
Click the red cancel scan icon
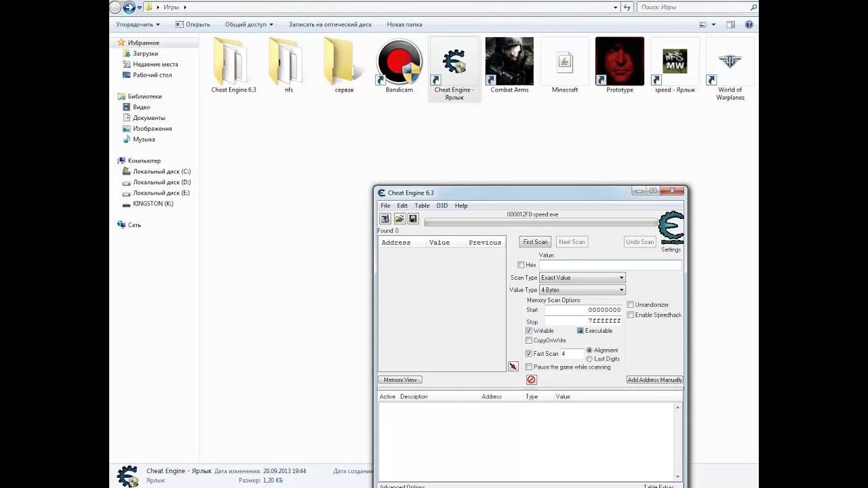tap(531, 380)
